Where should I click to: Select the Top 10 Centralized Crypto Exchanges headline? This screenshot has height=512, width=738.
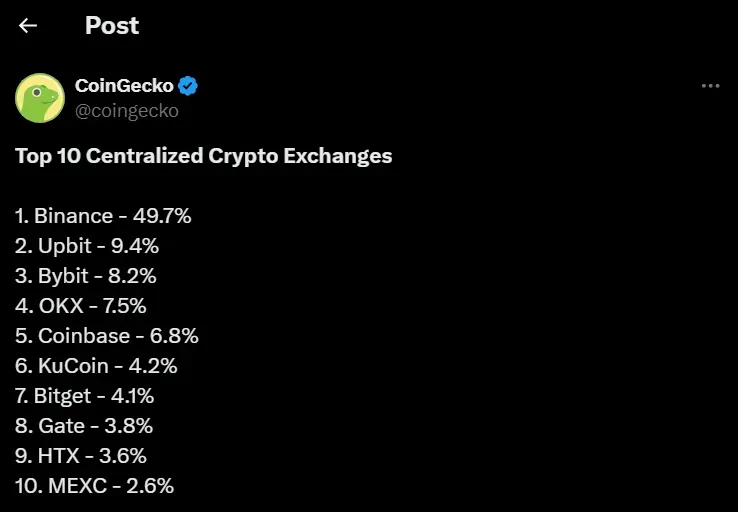point(203,156)
